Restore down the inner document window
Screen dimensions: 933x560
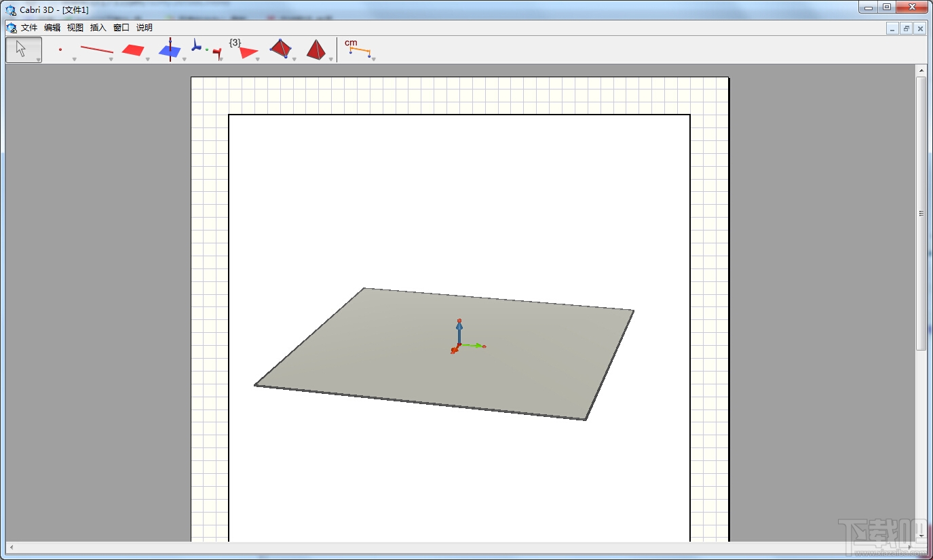907,28
